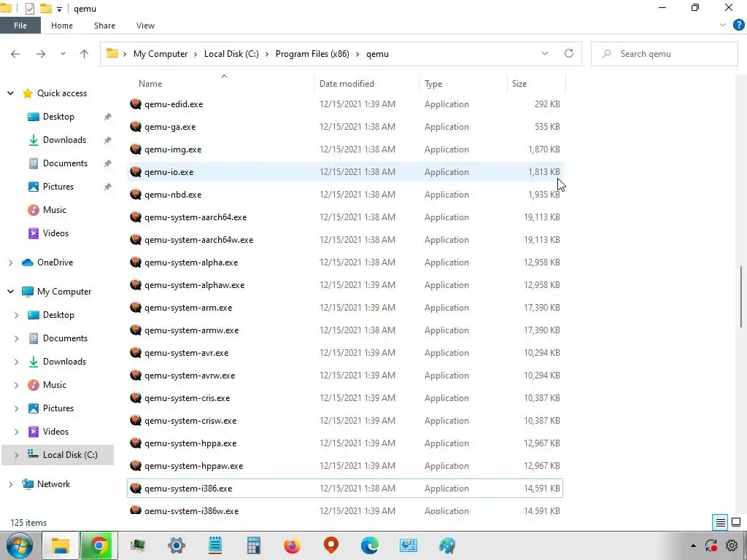Navigate to Local Disk (C:) breadcrumb

coord(231,54)
